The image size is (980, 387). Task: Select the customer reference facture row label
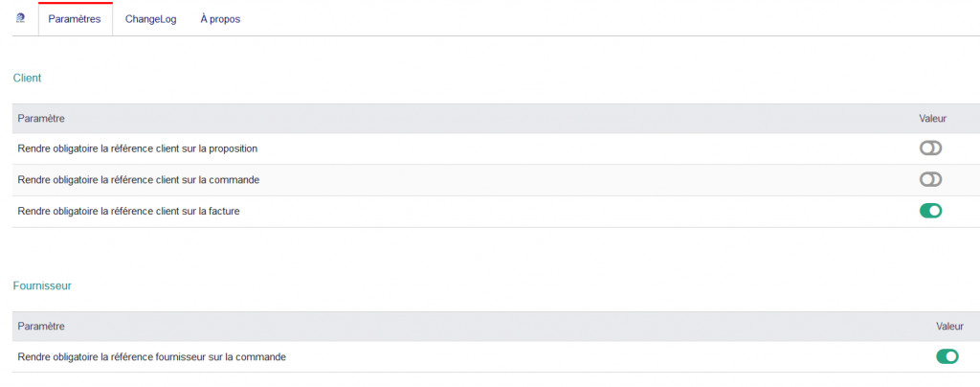coord(128,211)
